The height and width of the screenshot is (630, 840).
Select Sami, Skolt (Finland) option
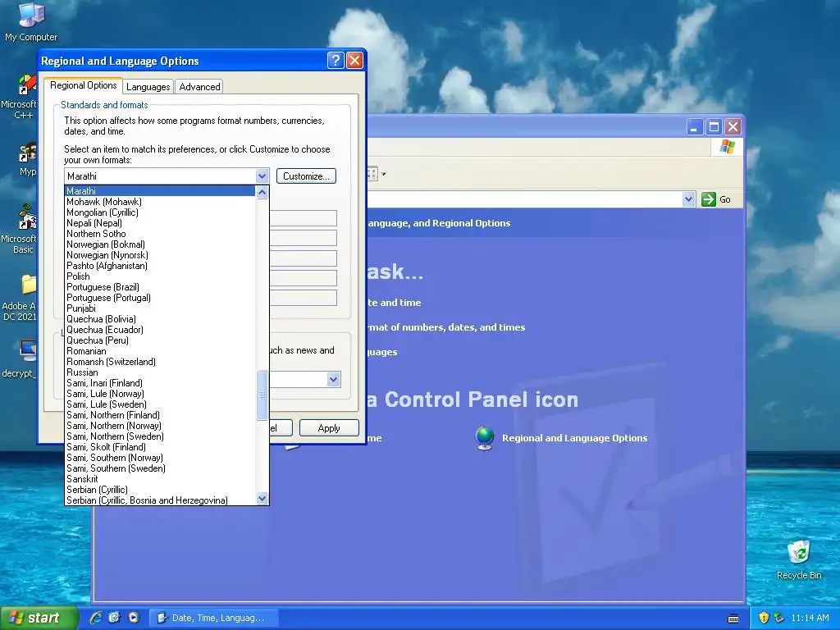click(160, 447)
